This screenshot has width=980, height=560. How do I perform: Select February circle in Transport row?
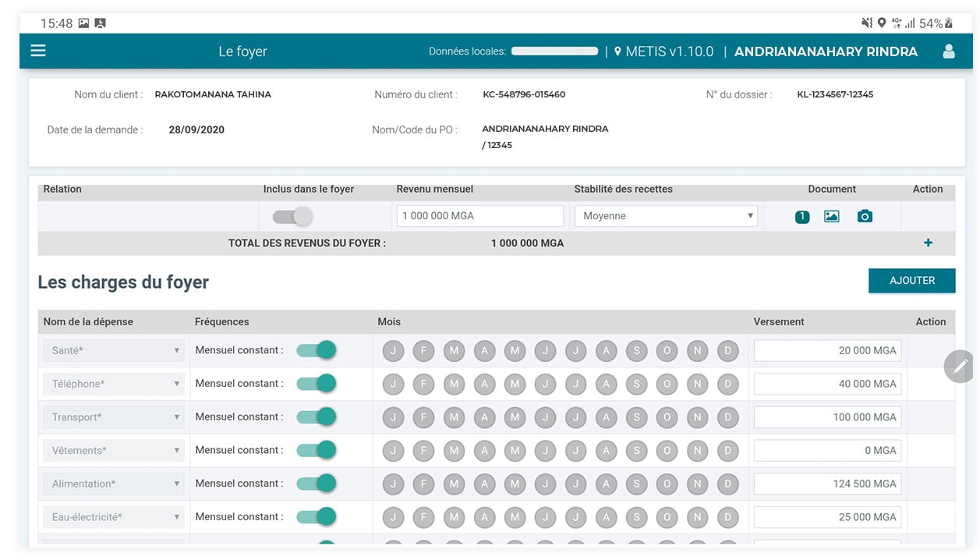[x=423, y=417]
